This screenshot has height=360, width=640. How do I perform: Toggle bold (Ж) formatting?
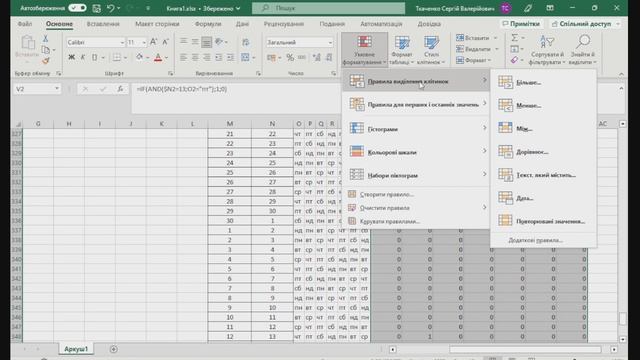(x=71, y=57)
